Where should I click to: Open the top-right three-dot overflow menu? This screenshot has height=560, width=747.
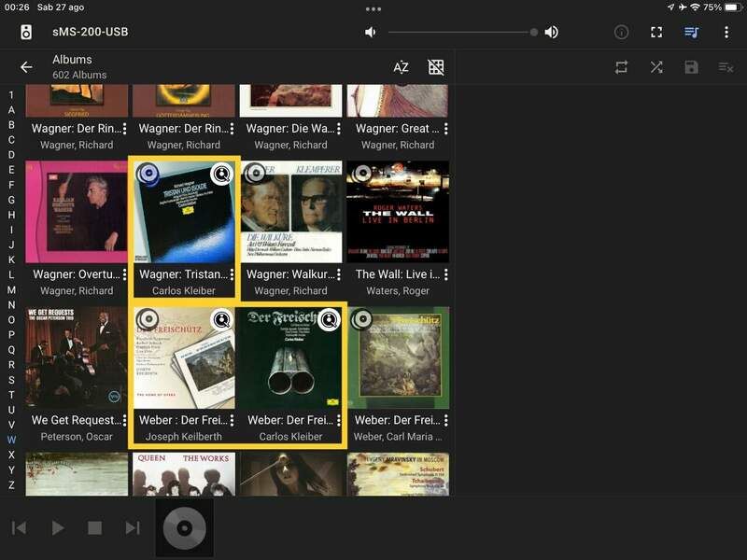(726, 32)
